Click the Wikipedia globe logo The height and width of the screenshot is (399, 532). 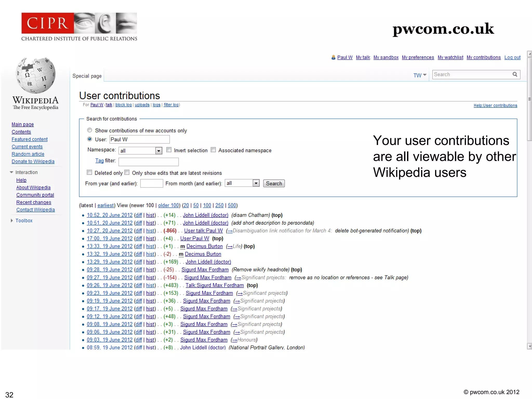pos(36,75)
